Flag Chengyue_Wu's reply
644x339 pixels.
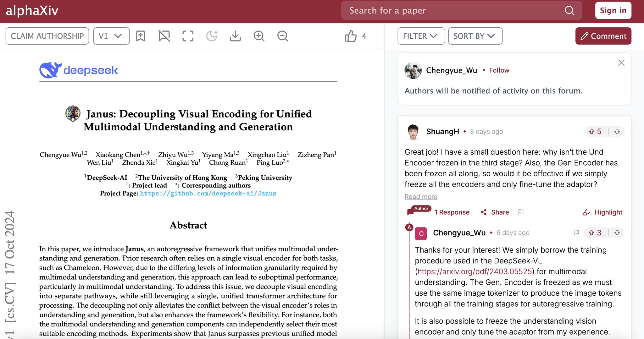coord(576,232)
